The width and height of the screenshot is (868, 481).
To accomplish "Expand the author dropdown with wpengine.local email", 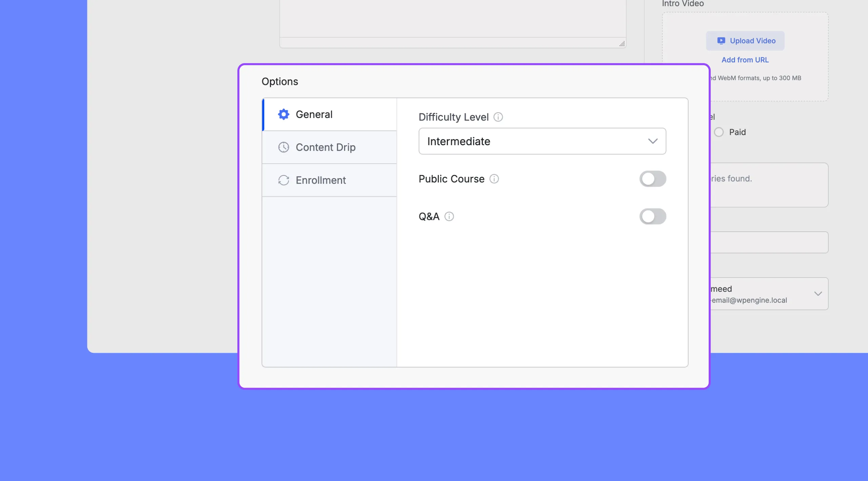I will 770,294.
